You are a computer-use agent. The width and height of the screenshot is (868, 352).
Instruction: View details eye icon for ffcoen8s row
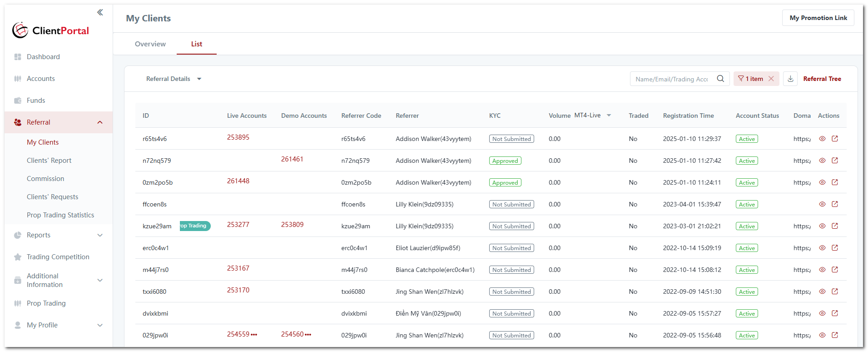tap(822, 204)
